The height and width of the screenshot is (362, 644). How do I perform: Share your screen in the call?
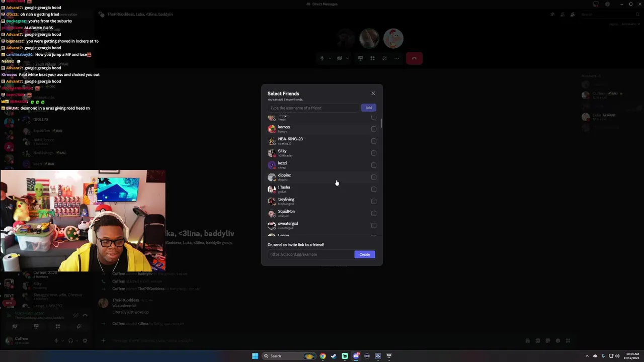tap(360, 58)
